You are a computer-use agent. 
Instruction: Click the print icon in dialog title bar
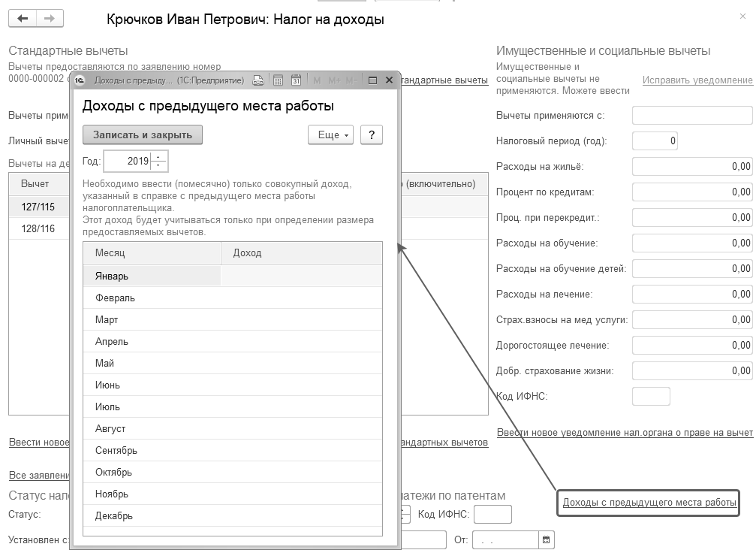coord(258,80)
